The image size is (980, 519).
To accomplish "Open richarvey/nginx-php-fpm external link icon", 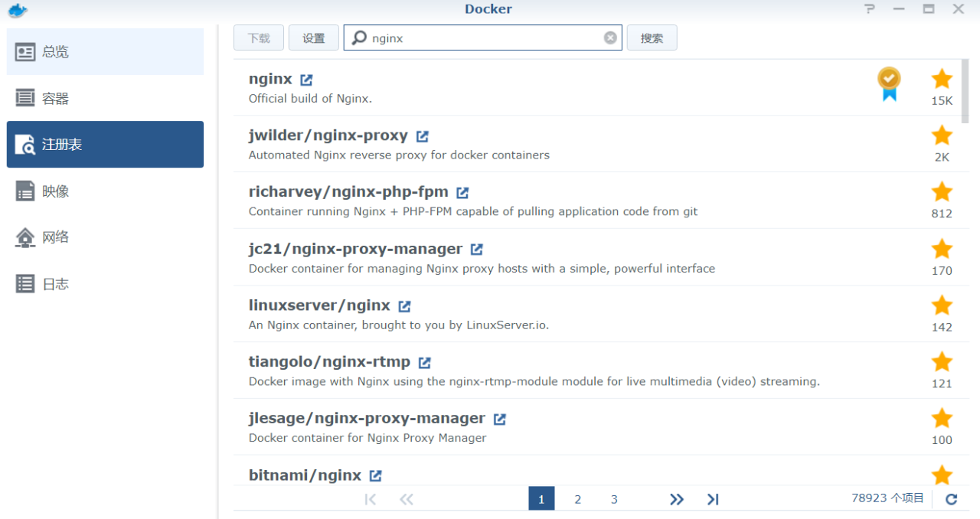I will pos(462,193).
